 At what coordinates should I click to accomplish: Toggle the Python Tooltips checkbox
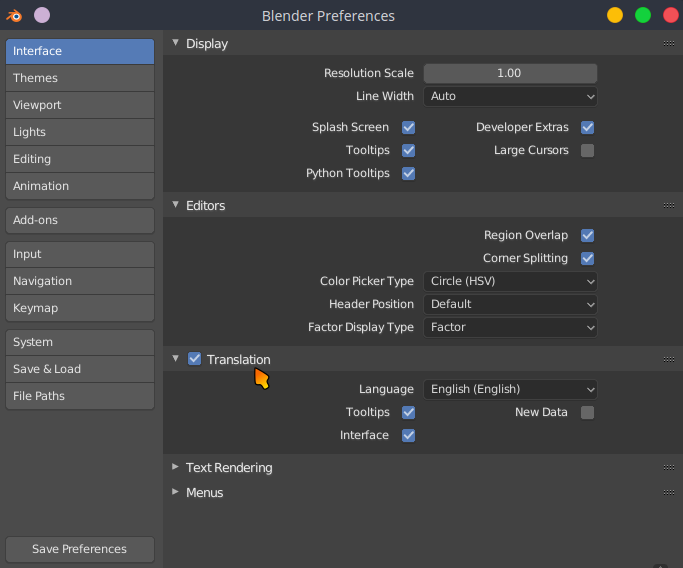[x=409, y=173]
